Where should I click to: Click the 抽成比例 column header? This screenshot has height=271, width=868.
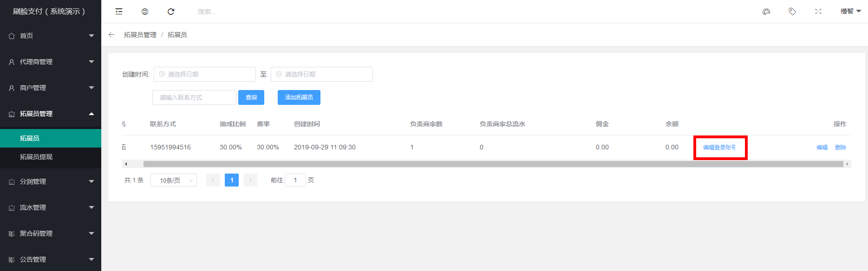click(x=233, y=124)
